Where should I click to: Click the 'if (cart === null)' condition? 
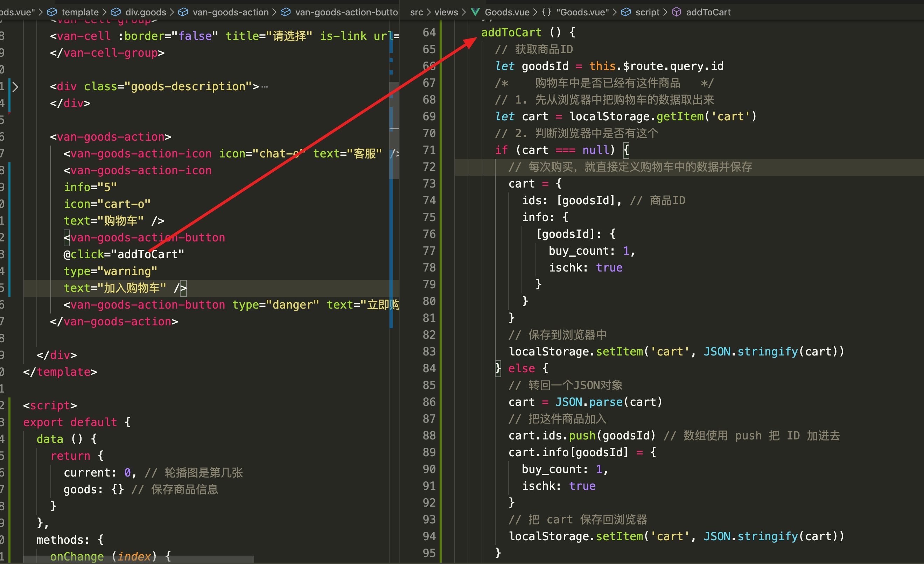click(555, 150)
